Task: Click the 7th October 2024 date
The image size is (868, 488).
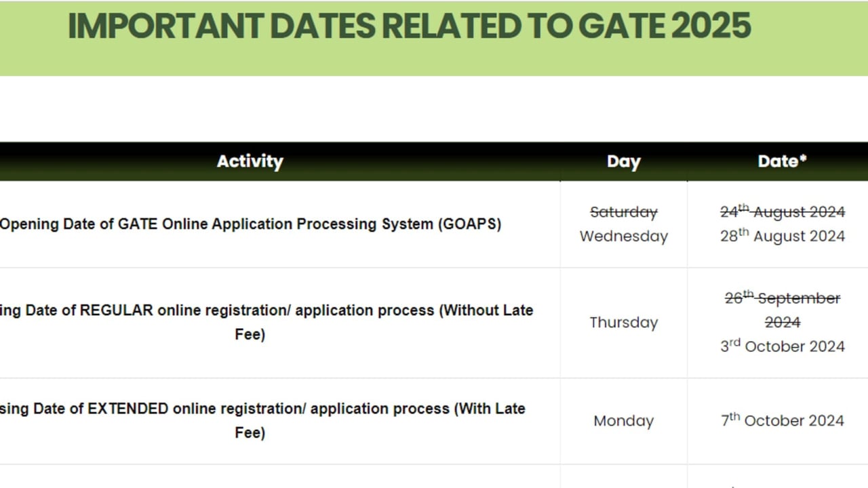Action: (782, 420)
